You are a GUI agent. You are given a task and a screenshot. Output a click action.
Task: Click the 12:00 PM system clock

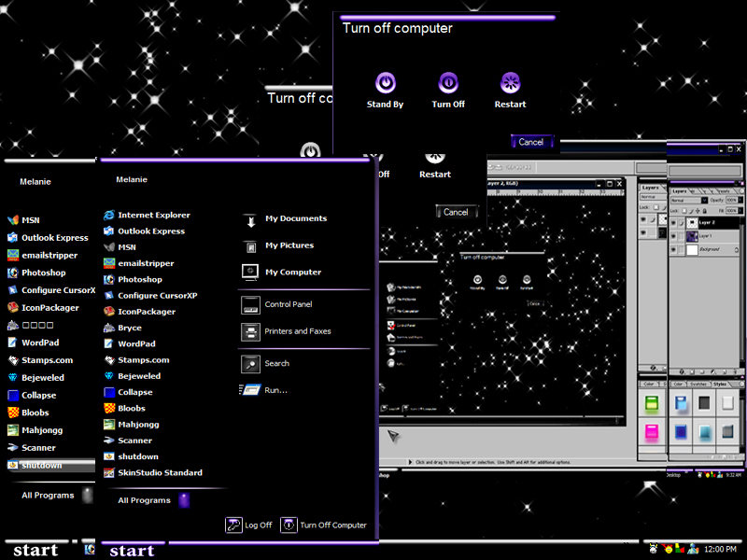pos(720,549)
